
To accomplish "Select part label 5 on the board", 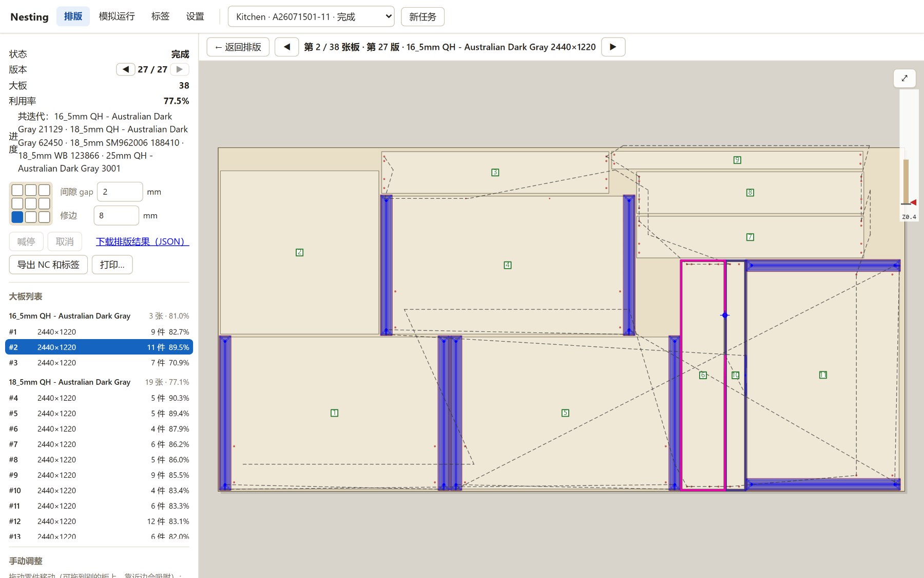I will [565, 413].
